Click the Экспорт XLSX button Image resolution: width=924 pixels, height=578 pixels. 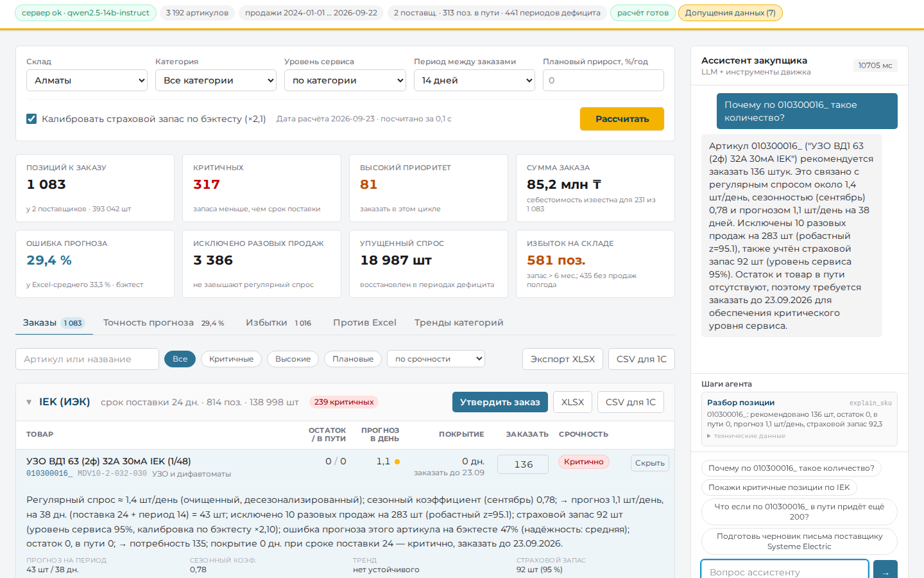(x=563, y=359)
